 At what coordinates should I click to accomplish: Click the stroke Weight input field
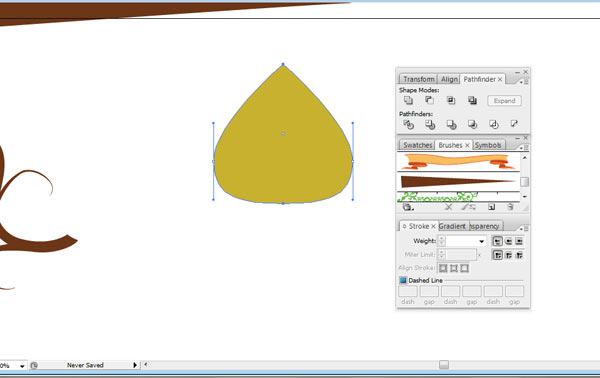pyautogui.click(x=461, y=241)
